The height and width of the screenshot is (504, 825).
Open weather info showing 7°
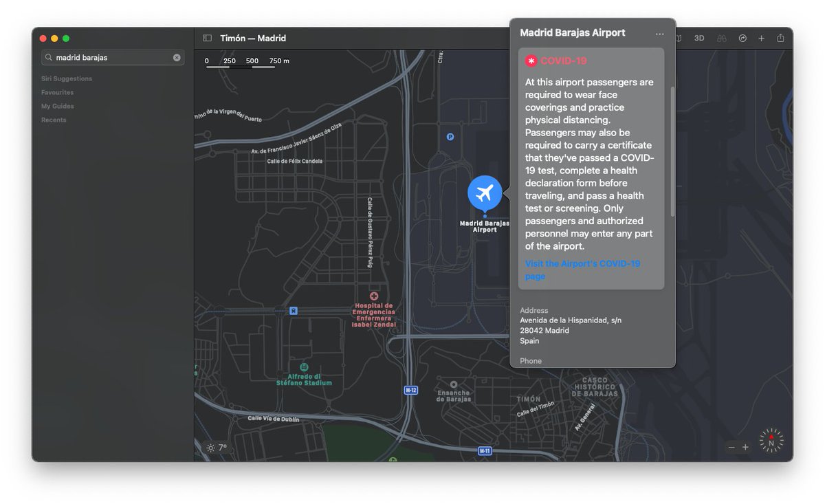[x=217, y=448]
